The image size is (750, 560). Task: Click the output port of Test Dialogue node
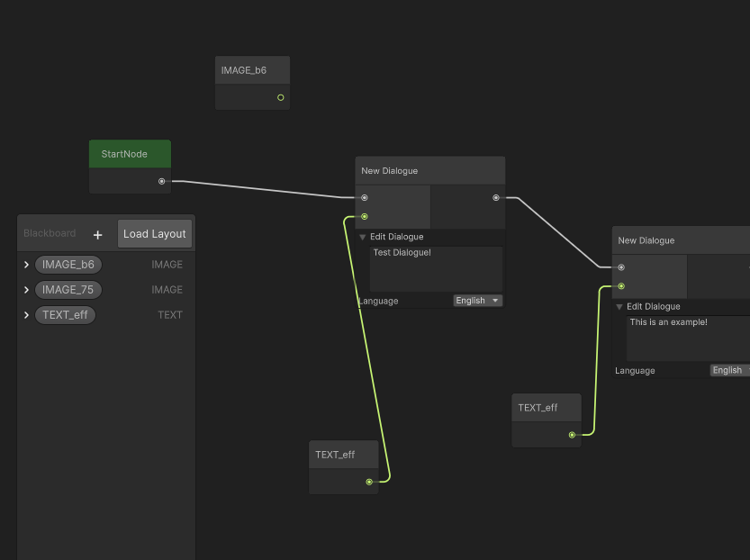(496, 197)
